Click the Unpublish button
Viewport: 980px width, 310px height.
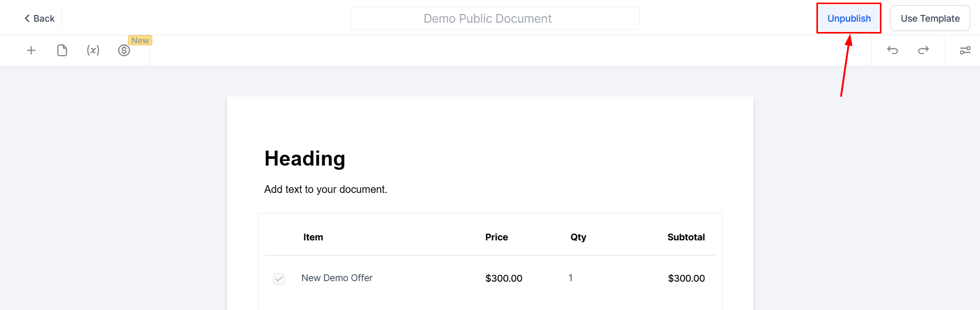(x=849, y=19)
